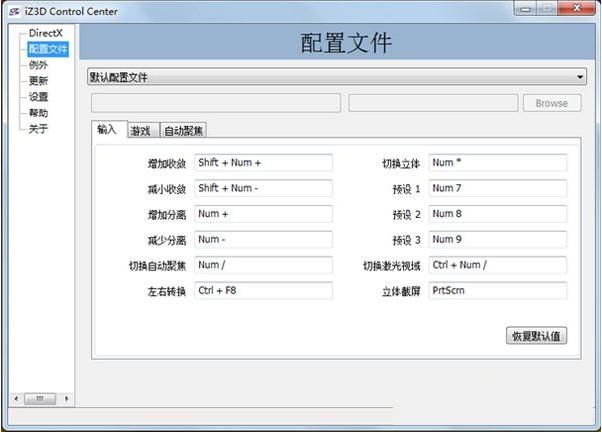Click the 预设 3 hotkey field
Viewport: 602px width, 432px height.
click(x=498, y=240)
